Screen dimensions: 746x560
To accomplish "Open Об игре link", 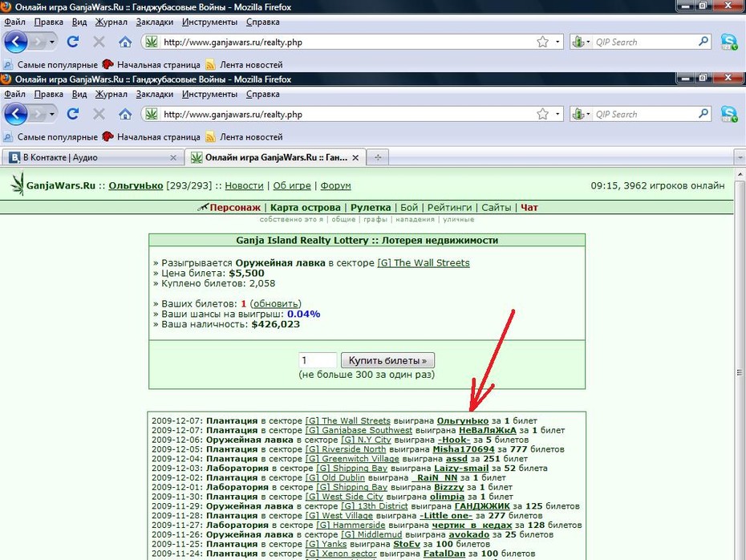I will (x=292, y=185).
